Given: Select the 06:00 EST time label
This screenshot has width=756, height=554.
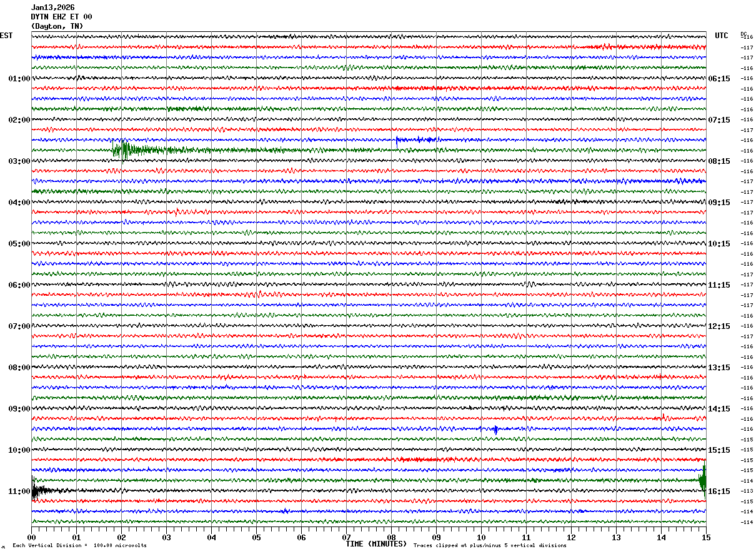Looking at the screenshot, I should [19, 285].
